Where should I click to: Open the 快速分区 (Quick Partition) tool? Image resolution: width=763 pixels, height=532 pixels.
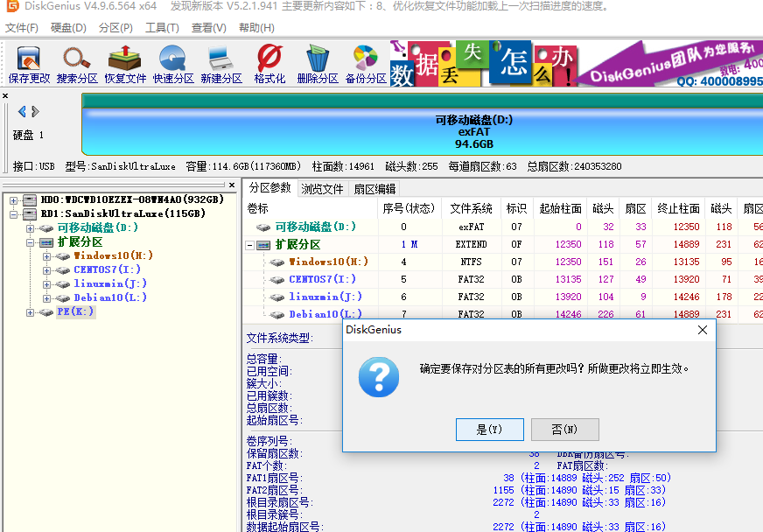pos(173,64)
